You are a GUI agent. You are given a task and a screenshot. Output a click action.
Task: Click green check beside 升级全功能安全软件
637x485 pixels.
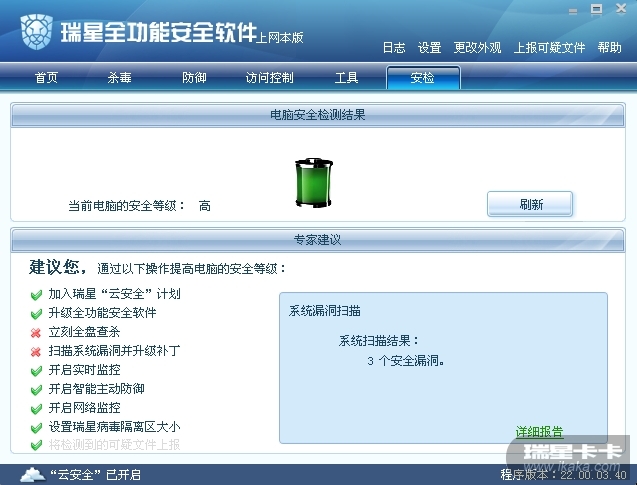click(x=36, y=314)
